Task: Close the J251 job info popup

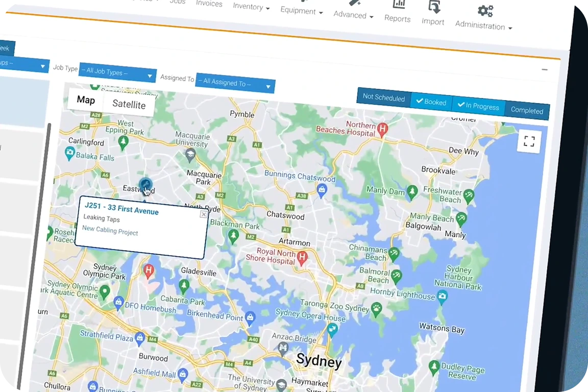Action: (203, 214)
